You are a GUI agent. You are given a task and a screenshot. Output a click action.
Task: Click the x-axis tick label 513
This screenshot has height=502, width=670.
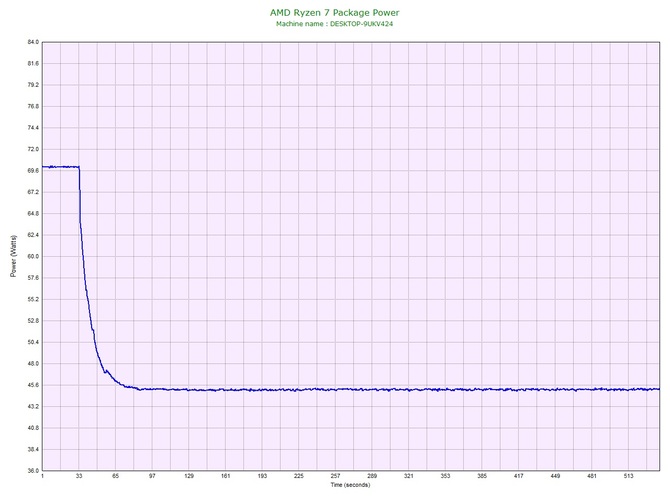coord(629,476)
